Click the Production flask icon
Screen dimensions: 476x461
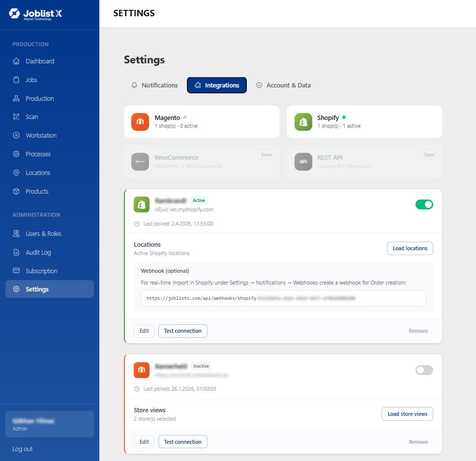coord(16,98)
